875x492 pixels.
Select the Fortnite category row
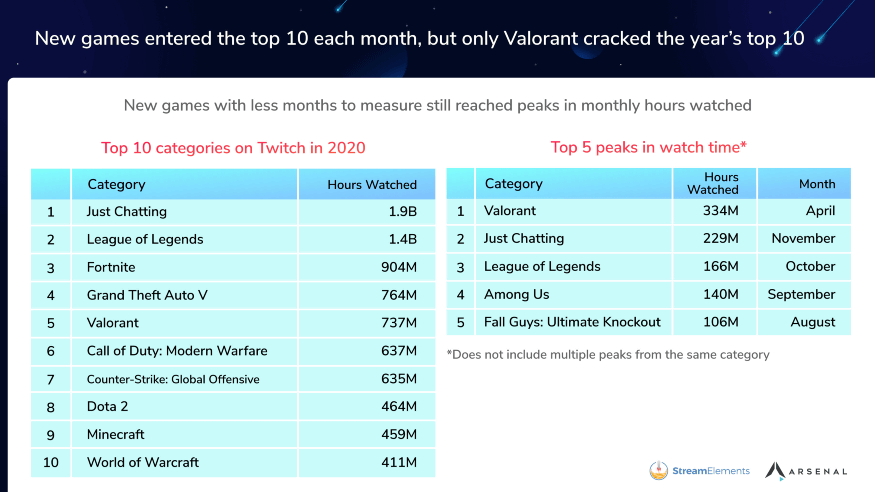(111, 267)
